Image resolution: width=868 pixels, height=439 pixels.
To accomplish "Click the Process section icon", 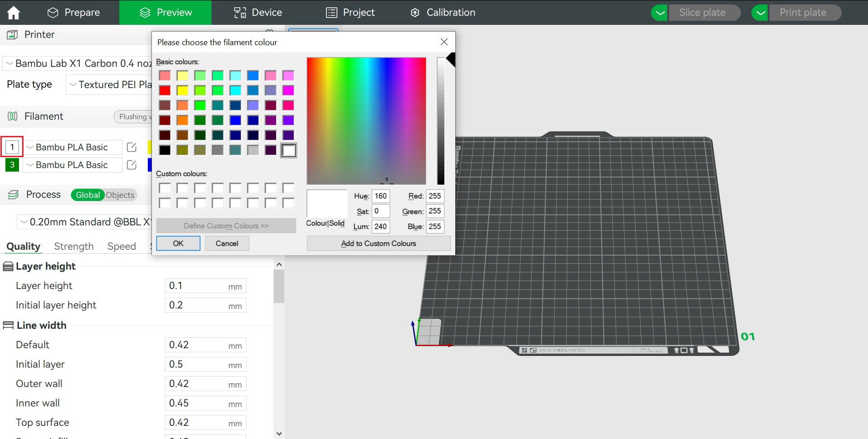I will click(x=14, y=195).
